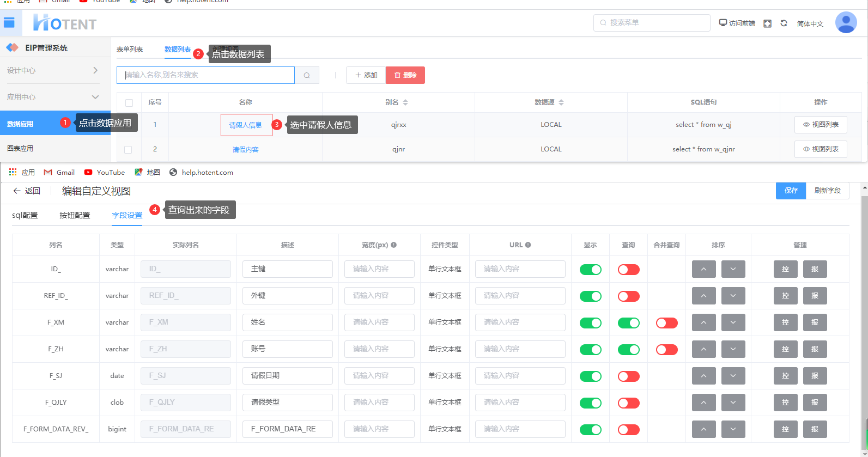
Task: Switch to the 按钮配置 tab
Action: [75, 215]
